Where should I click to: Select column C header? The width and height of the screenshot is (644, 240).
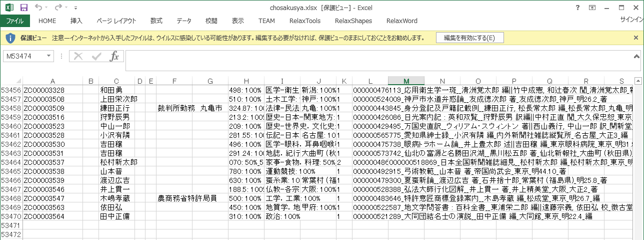pos(116,81)
